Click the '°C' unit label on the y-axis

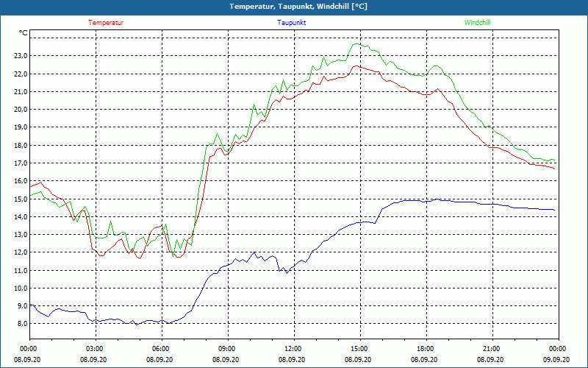tap(24, 33)
